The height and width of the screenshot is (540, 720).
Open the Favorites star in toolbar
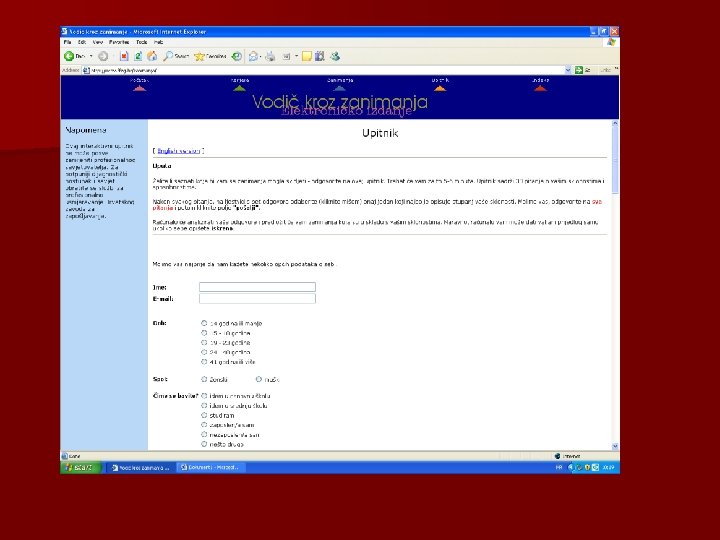199,56
